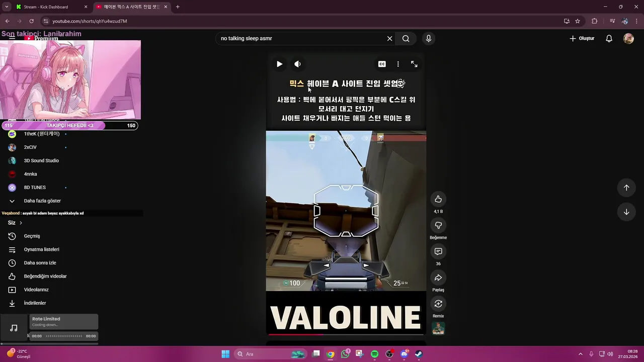Expand the Short to fullscreen

point(414,64)
